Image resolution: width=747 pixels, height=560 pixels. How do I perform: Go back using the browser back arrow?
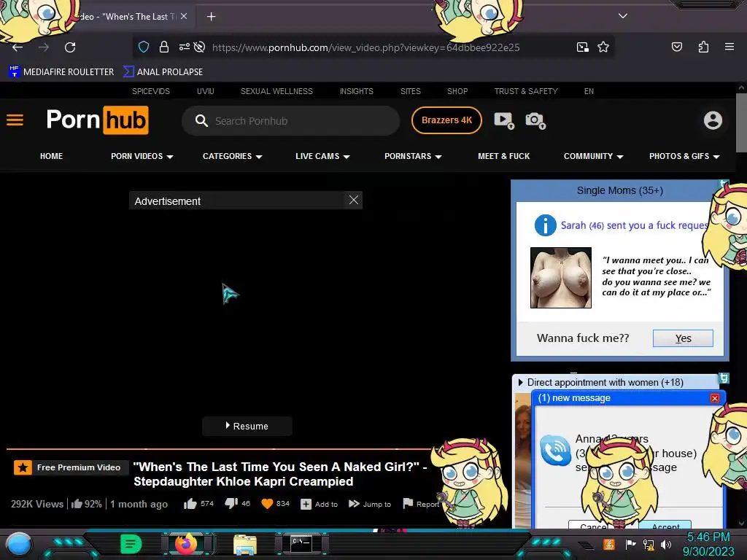(18, 47)
